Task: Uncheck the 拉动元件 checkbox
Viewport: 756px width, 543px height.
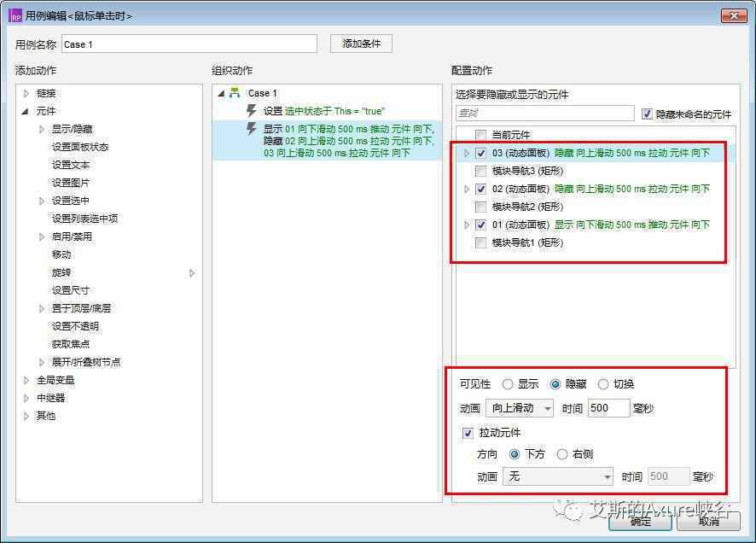Action: pyautogui.click(x=468, y=433)
